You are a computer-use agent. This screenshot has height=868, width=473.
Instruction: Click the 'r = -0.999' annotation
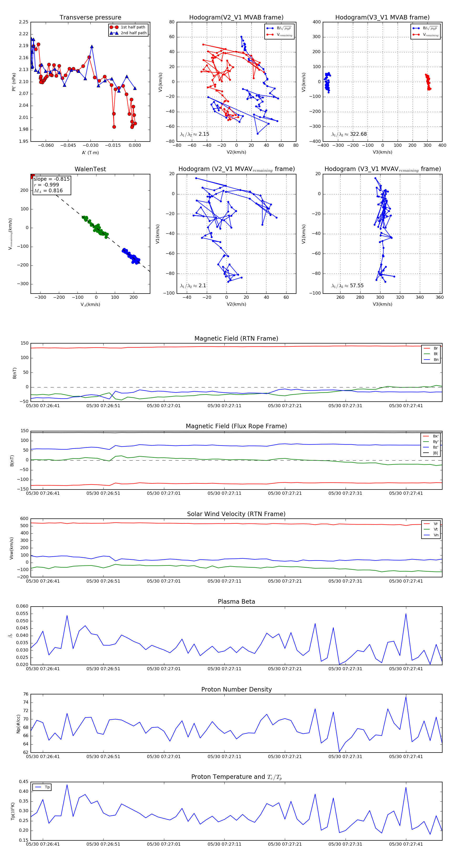pyautogui.click(x=46, y=185)
